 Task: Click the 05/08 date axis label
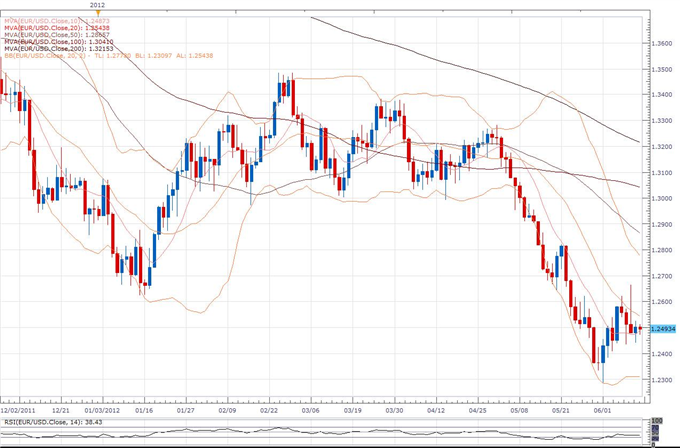(x=519, y=410)
